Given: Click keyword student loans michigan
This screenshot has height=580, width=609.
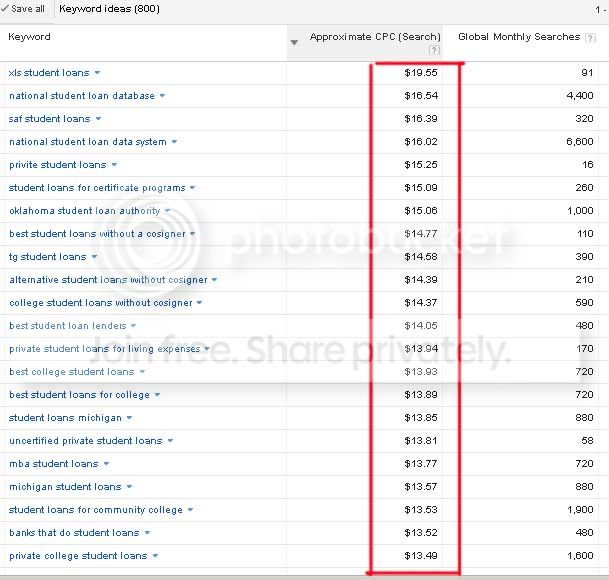Looking at the screenshot, I should (65, 418).
